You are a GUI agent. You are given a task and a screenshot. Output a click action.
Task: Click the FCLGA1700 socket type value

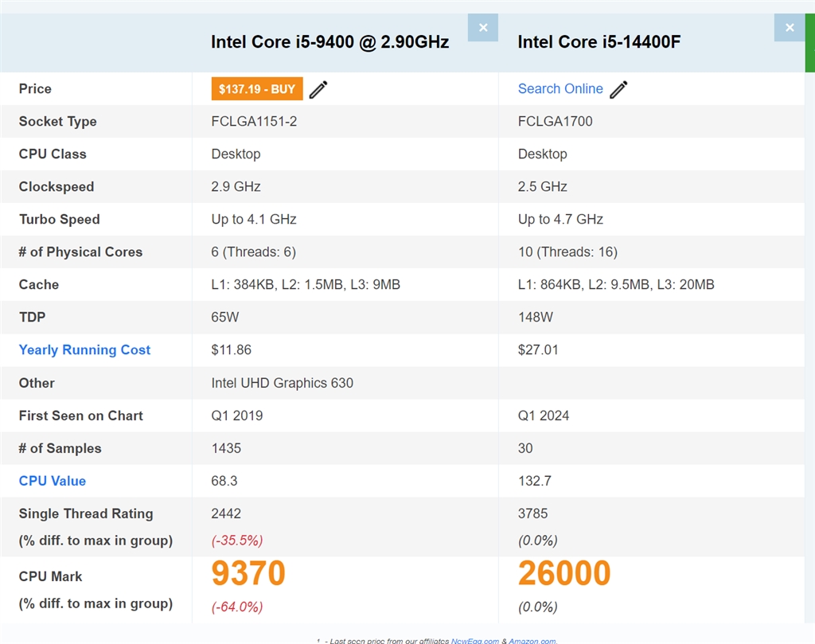555,122
